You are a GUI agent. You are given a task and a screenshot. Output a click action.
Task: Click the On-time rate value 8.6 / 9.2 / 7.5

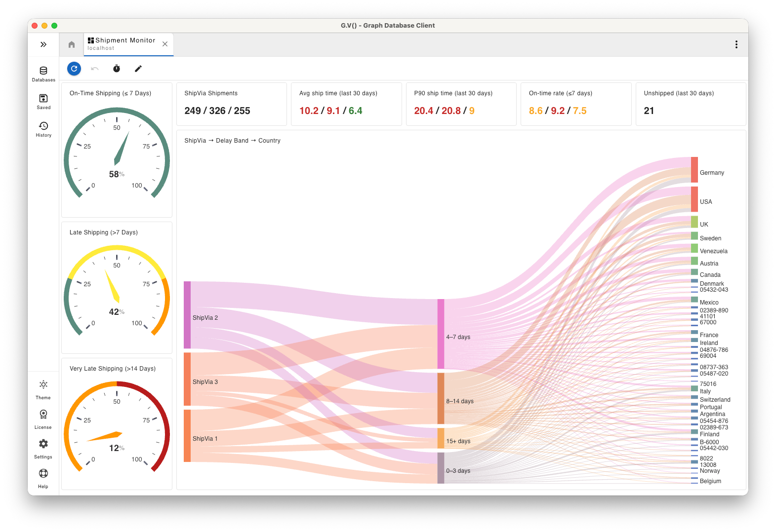click(x=558, y=111)
